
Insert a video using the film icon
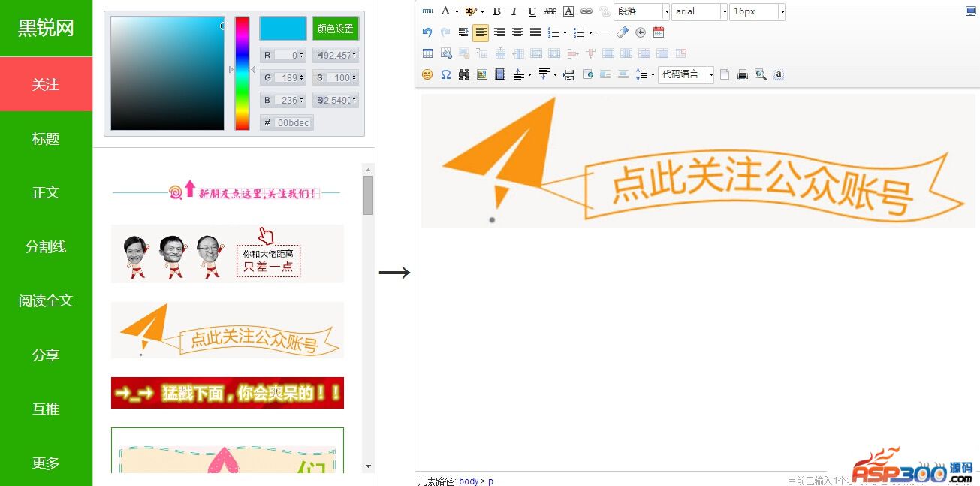click(500, 74)
